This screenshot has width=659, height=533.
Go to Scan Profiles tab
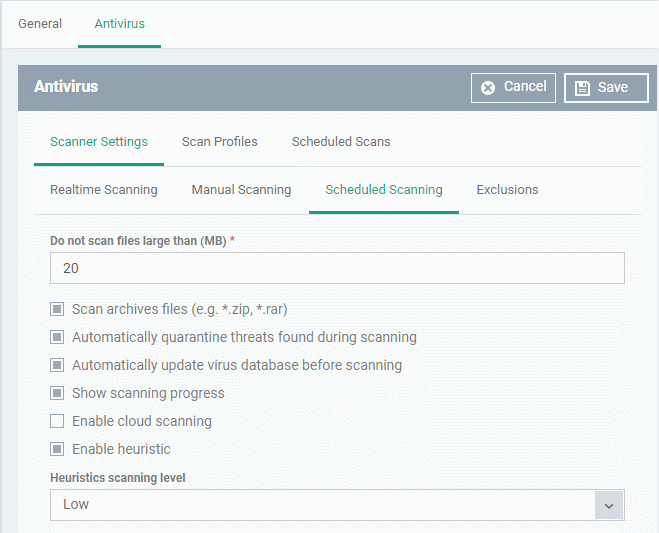[219, 142]
